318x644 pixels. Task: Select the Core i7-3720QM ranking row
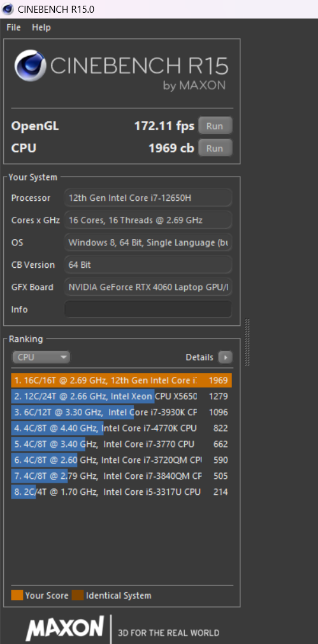pyautogui.click(x=122, y=460)
